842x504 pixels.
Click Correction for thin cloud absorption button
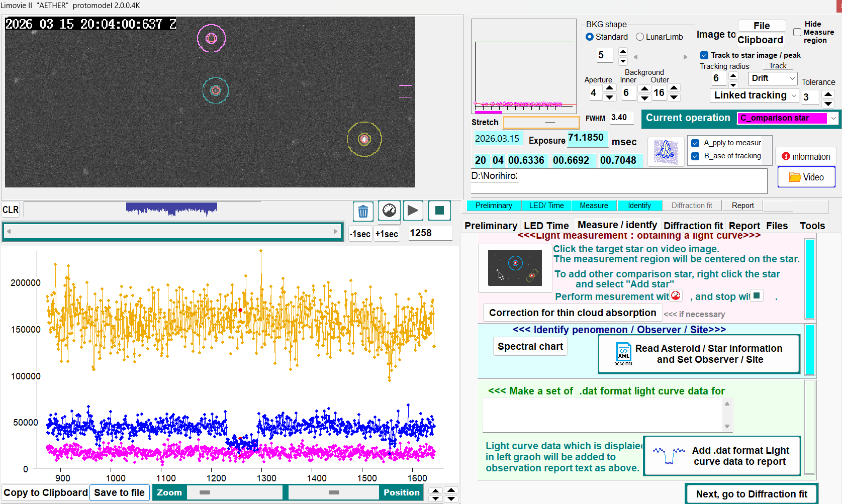point(572,313)
